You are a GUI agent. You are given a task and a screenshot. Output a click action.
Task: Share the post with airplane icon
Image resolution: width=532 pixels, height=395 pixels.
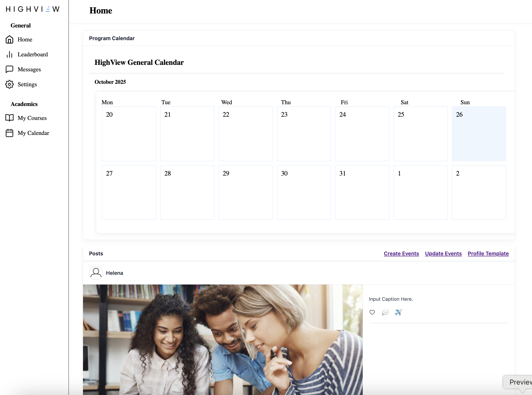click(398, 312)
